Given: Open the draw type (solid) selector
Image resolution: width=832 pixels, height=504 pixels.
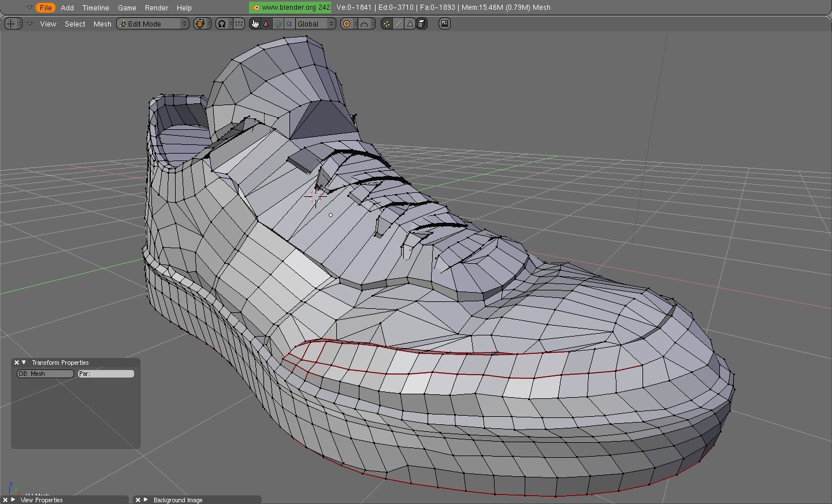Looking at the screenshot, I should click(202, 24).
